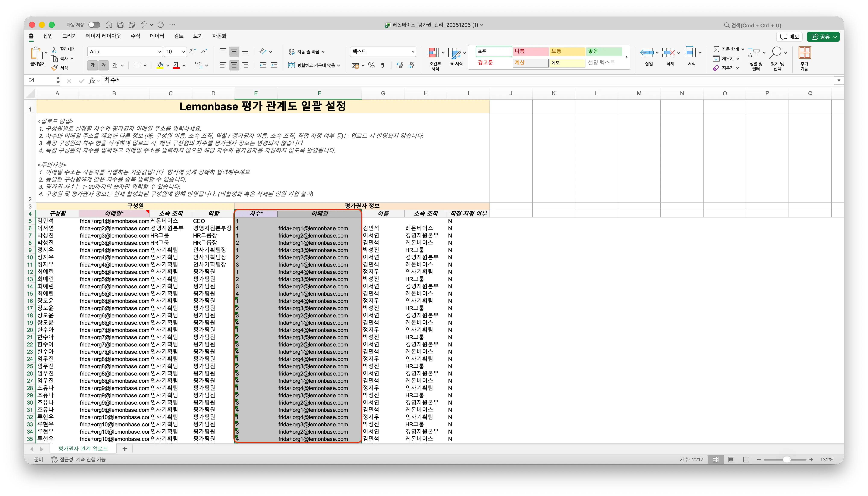Viewport: 868px width, 496px height.
Task: Click the decrease decimal icon
Action: (x=411, y=65)
